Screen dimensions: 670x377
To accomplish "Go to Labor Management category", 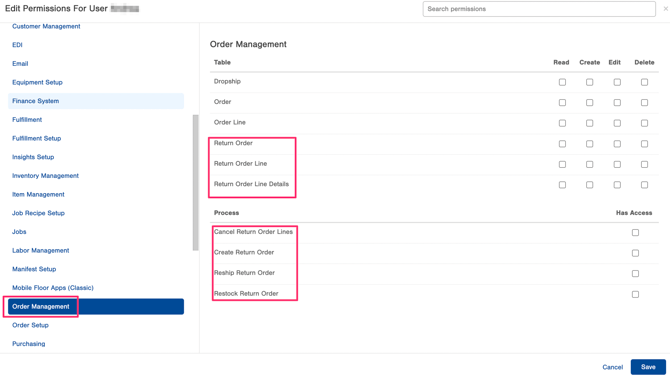I will click(x=41, y=250).
